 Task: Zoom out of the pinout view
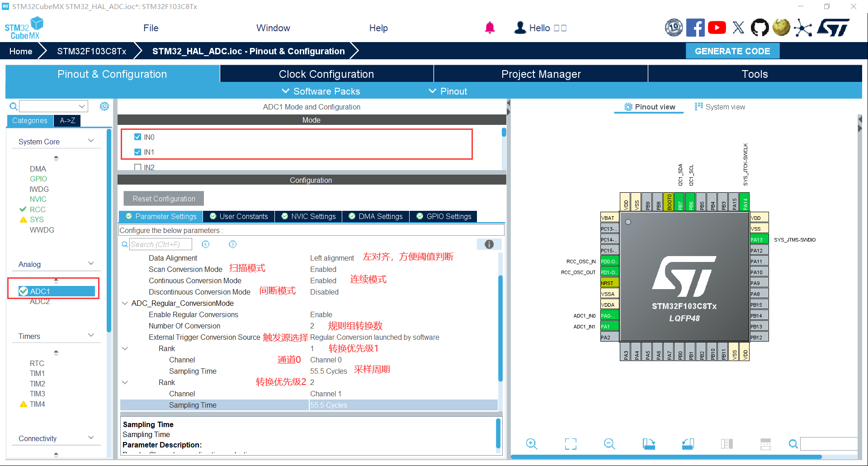click(609, 444)
